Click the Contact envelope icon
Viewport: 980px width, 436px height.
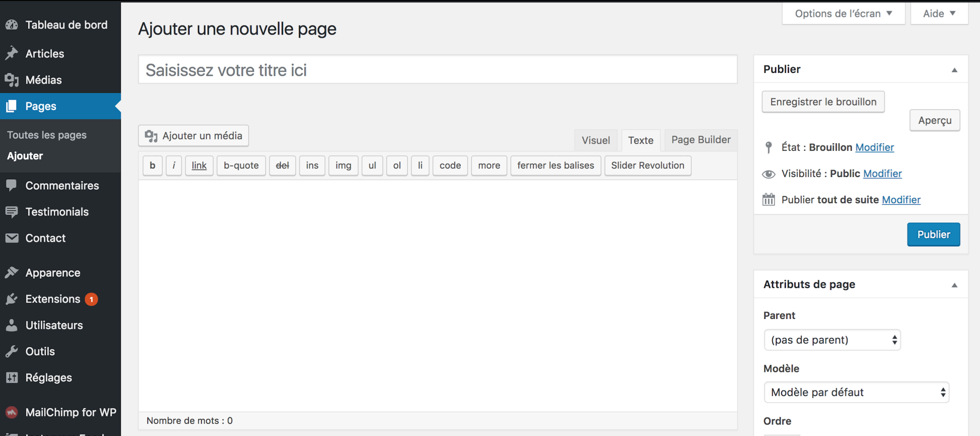tap(12, 238)
